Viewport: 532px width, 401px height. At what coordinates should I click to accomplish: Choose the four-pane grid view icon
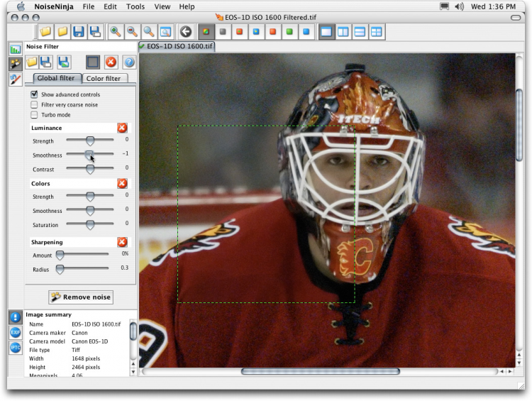[376, 32]
